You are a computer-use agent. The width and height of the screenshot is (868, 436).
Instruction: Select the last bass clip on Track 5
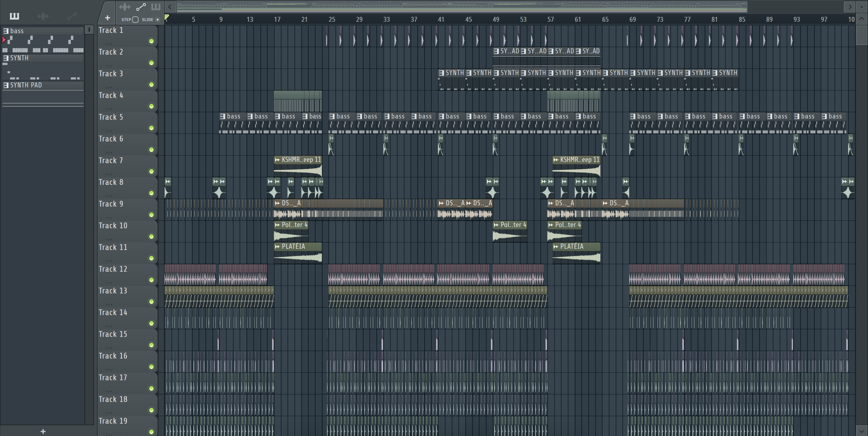tap(834, 123)
